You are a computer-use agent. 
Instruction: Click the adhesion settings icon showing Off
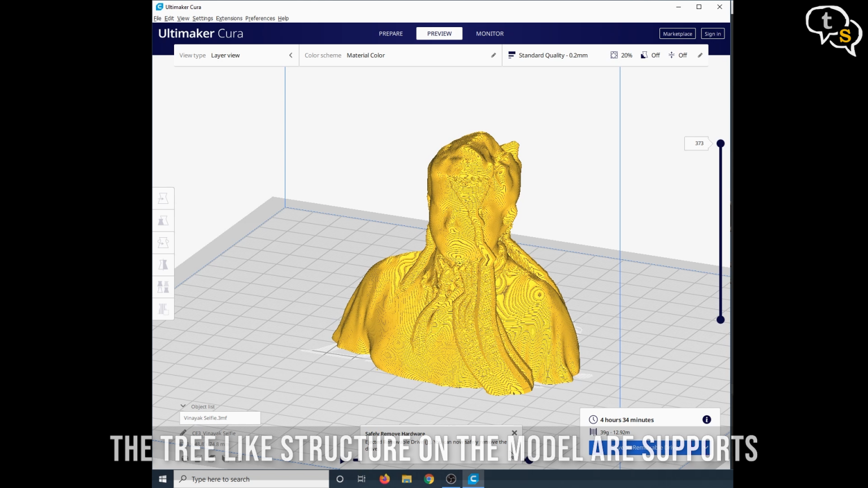coord(671,55)
